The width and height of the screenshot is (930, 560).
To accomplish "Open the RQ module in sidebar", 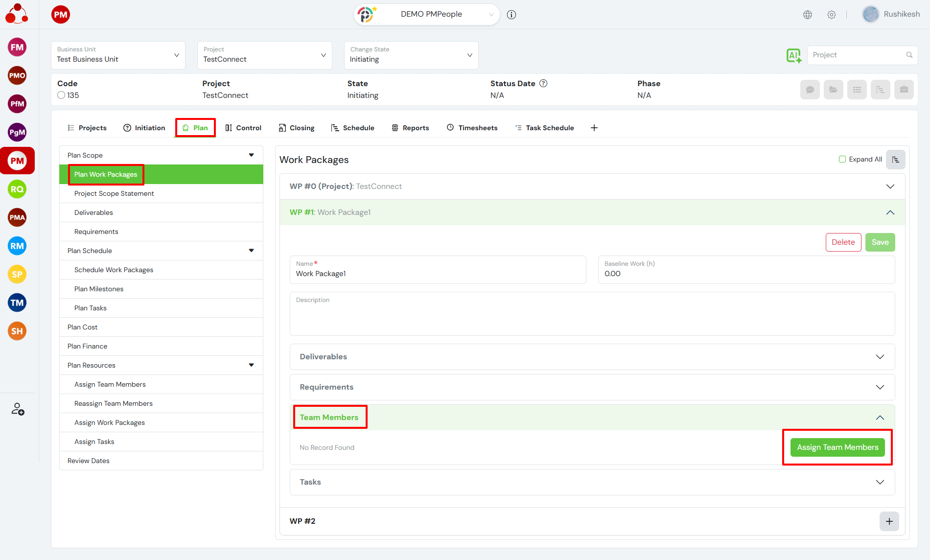I will pos(17,189).
